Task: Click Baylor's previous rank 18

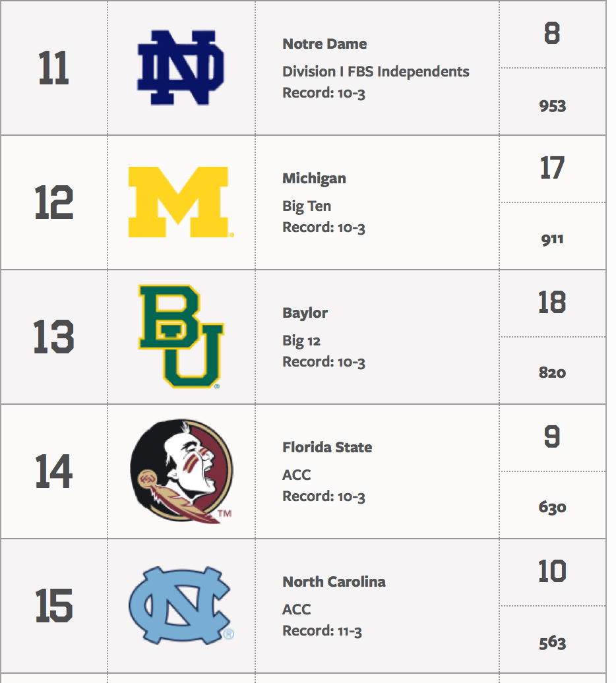Action: tap(552, 302)
